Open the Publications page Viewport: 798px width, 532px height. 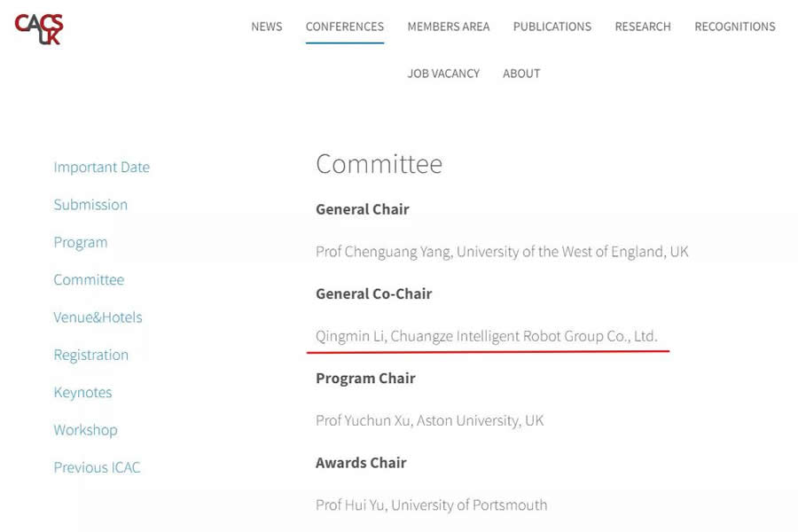pyautogui.click(x=552, y=27)
